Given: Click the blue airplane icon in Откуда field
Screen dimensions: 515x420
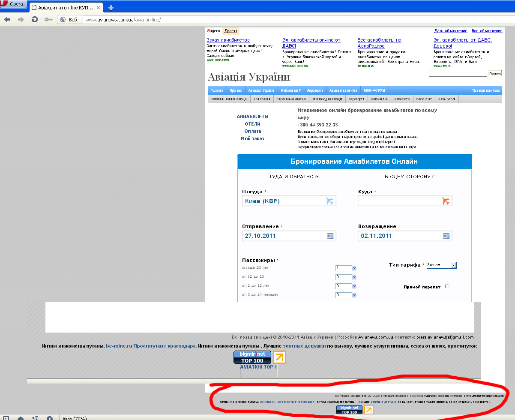Looking at the screenshot, I should [329, 201].
